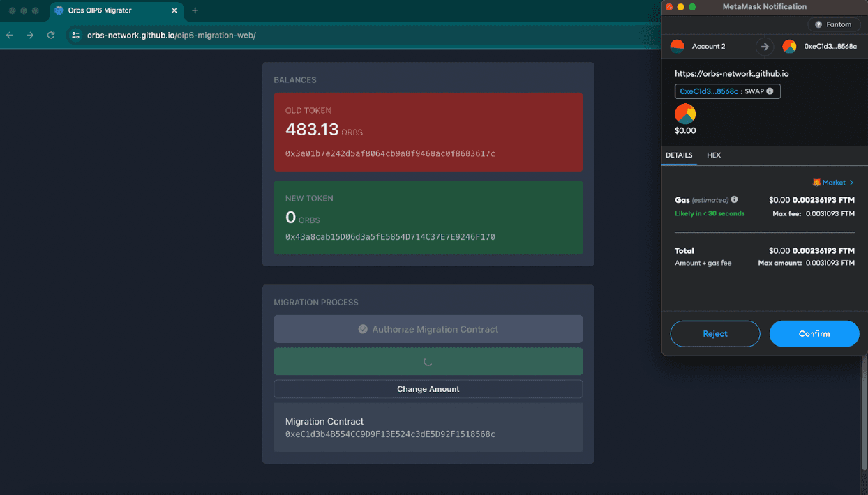This screenshot has width=868, height=495.
Task: Click the https://orbs-network.github.io origin text
Action: (731, 73)
